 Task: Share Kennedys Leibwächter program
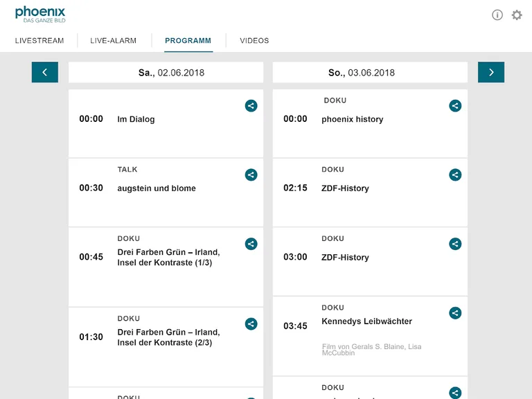pos(455,313)
